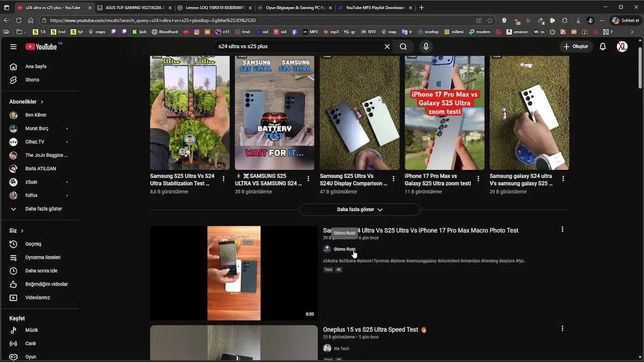Open We Tech channel link
This screenshot has height=362, width=644.
pos(341,349)
